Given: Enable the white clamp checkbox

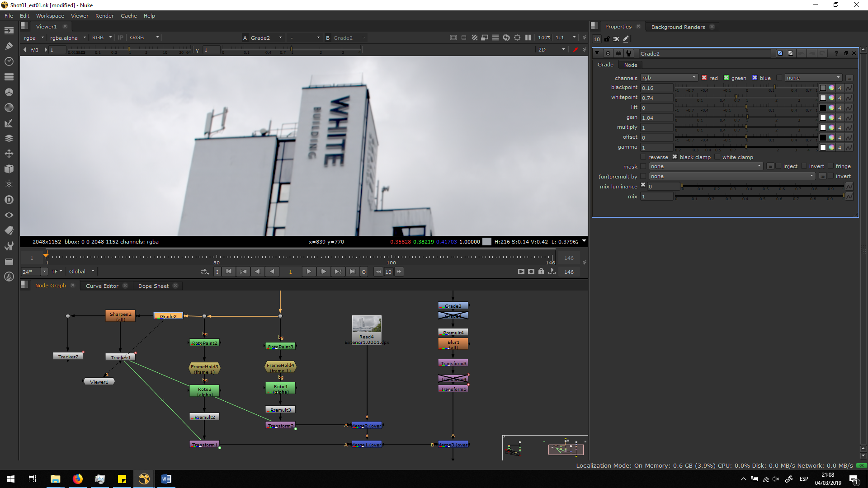Looking at the screenshot, I should 717,157.
